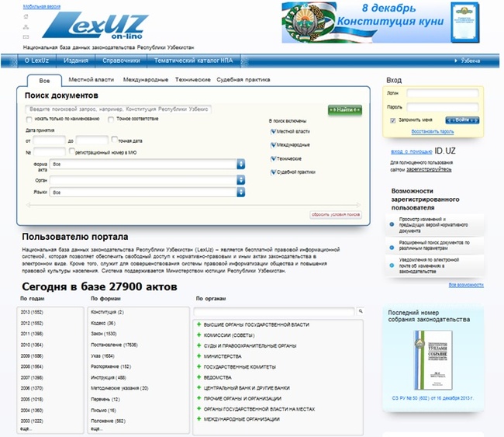Open the Все возможности link

coord(466,285)
